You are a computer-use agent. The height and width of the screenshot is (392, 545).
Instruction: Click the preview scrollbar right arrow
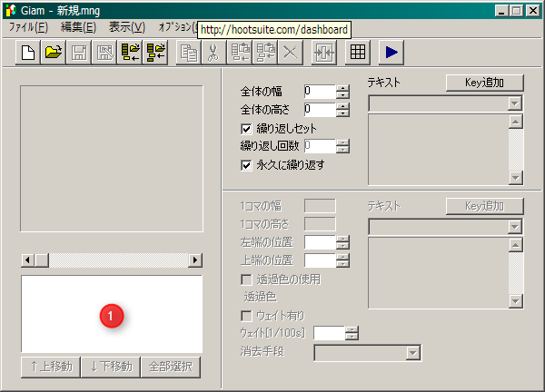point(195,260)
